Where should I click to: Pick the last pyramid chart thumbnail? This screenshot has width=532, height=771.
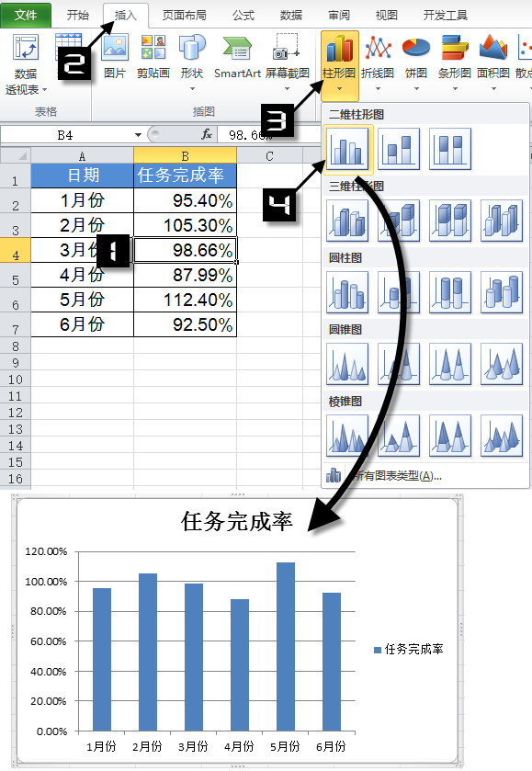click(x=502, y=436)
